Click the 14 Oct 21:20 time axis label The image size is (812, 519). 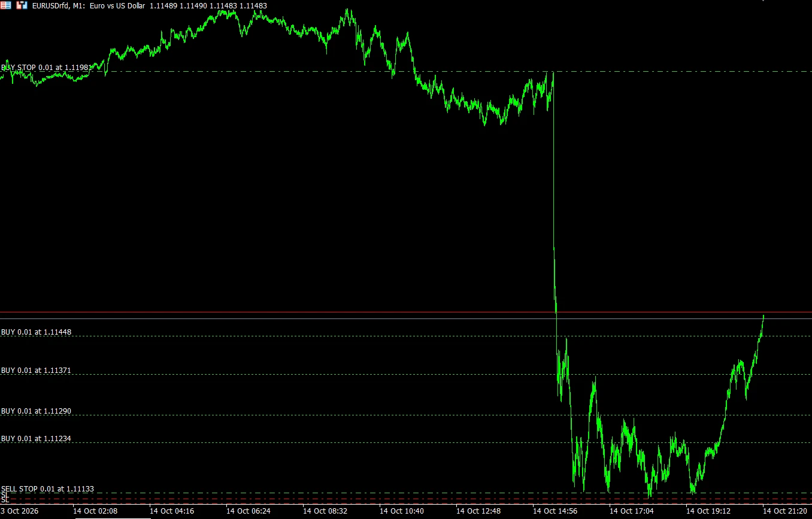click(785, 511)
